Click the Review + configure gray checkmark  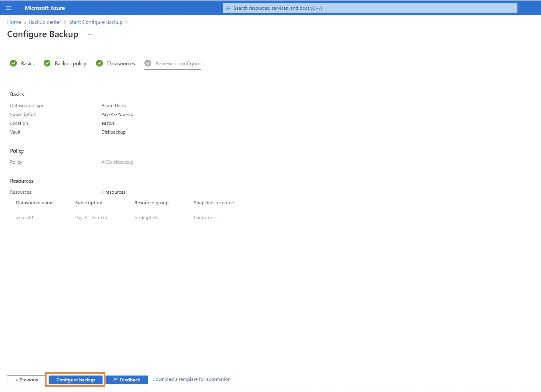coord(148,63)
